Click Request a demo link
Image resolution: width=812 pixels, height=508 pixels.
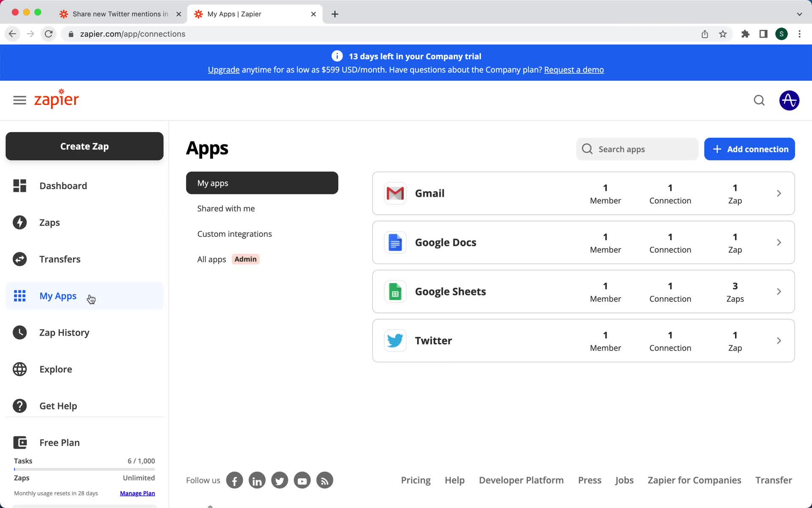tap(573, 69)
